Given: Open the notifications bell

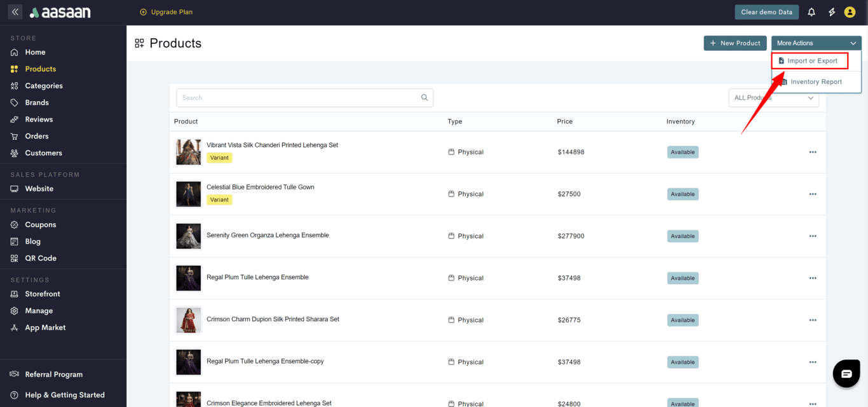Looking at the screenshot, I should point(811,12).
